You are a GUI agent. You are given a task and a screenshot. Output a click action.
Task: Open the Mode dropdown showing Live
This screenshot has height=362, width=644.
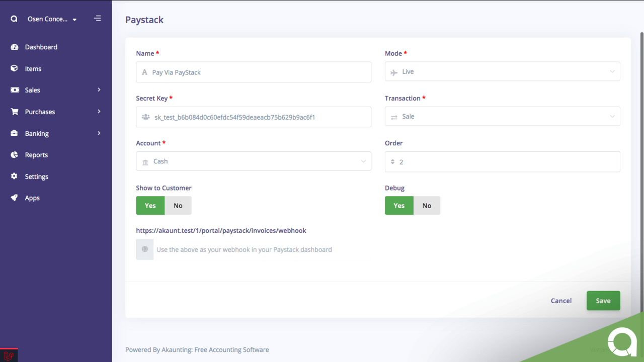coord(502,71)
